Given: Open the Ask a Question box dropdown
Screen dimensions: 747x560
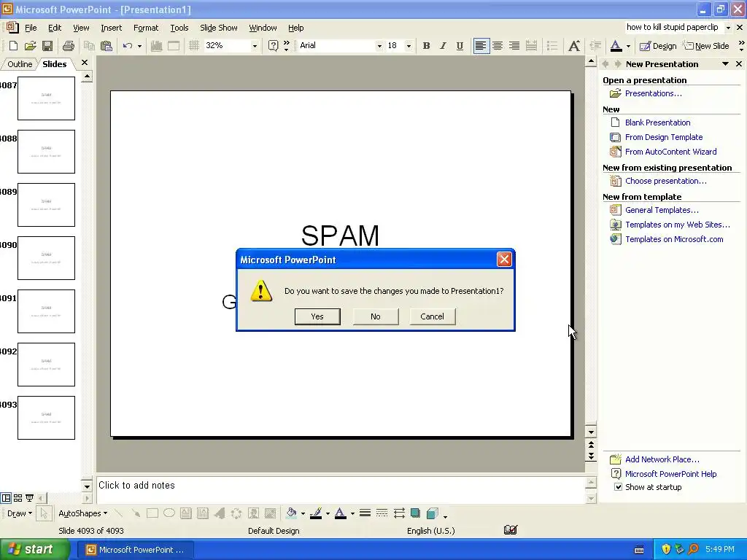Looking at the screenshot, I should [x=728, y=28].
